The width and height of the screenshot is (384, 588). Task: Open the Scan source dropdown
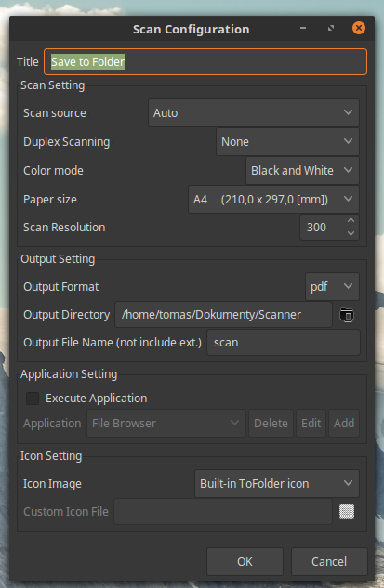(x=254, y=113)
